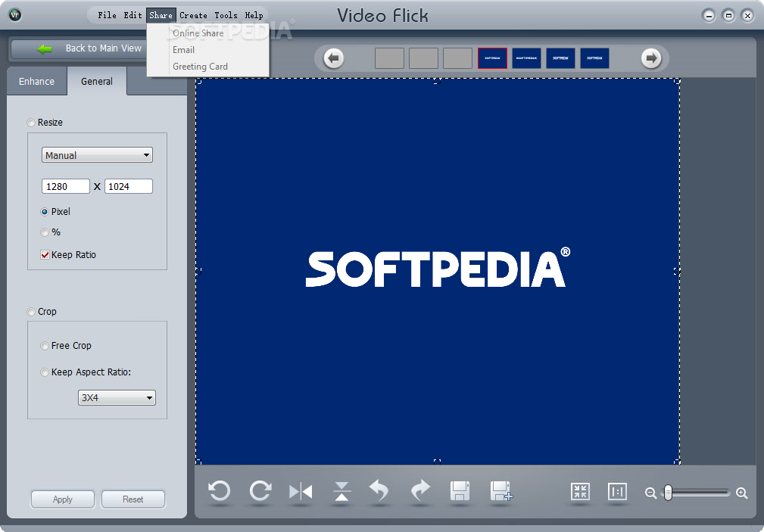Rotate image clockwise
Image resolution: width=764 pixels, height=532 pixels.
tap(260, 490)
